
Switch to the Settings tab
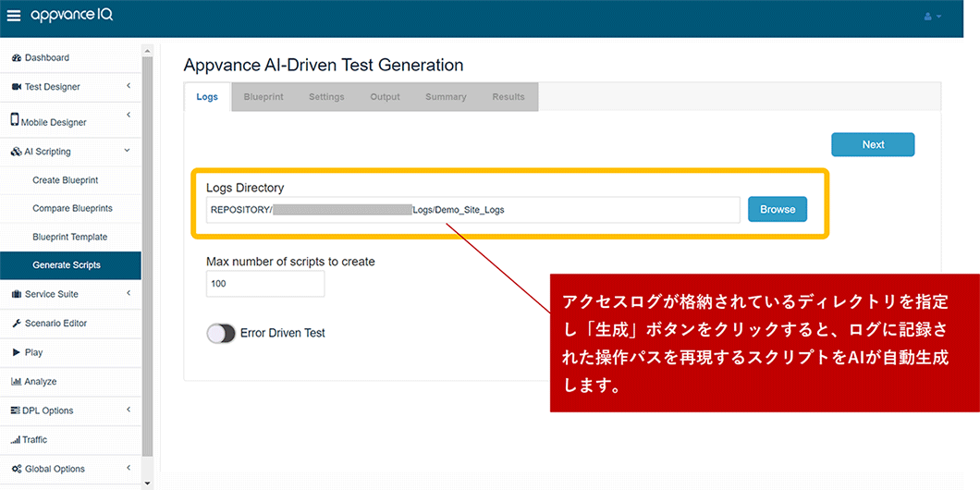point(326,97)
